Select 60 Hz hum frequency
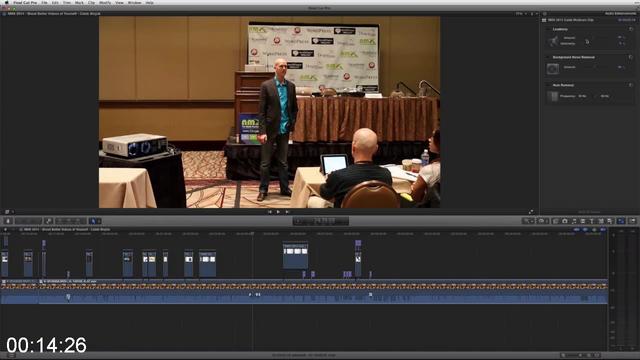 click(x=604, y=96)
